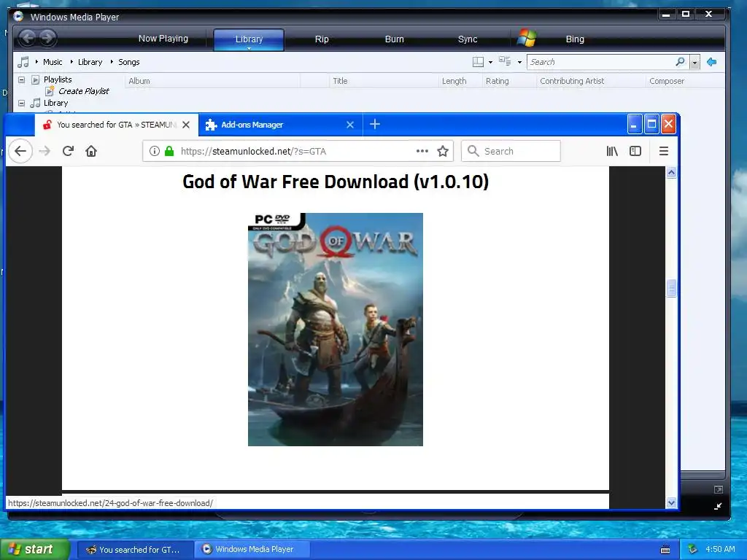Click the browser scrollbar down arrow

coord(671,502)
